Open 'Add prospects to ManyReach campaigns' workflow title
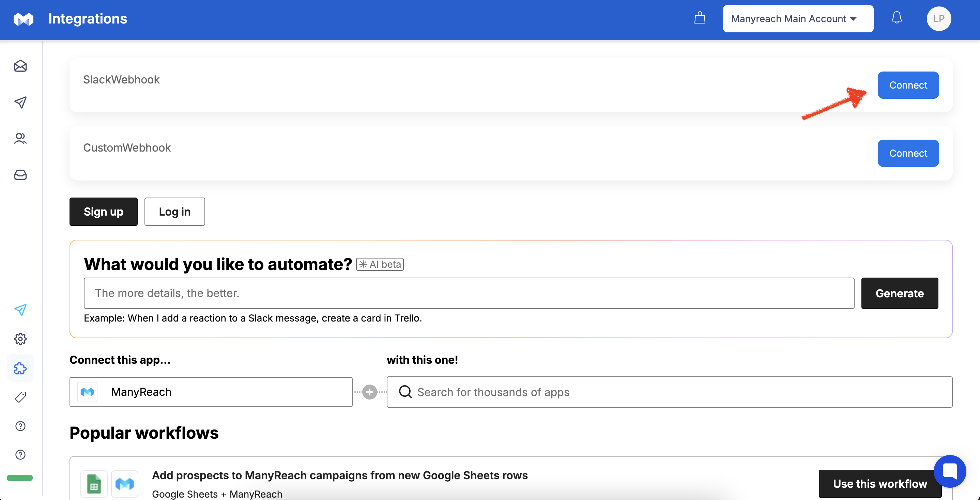 click(340, 475)
